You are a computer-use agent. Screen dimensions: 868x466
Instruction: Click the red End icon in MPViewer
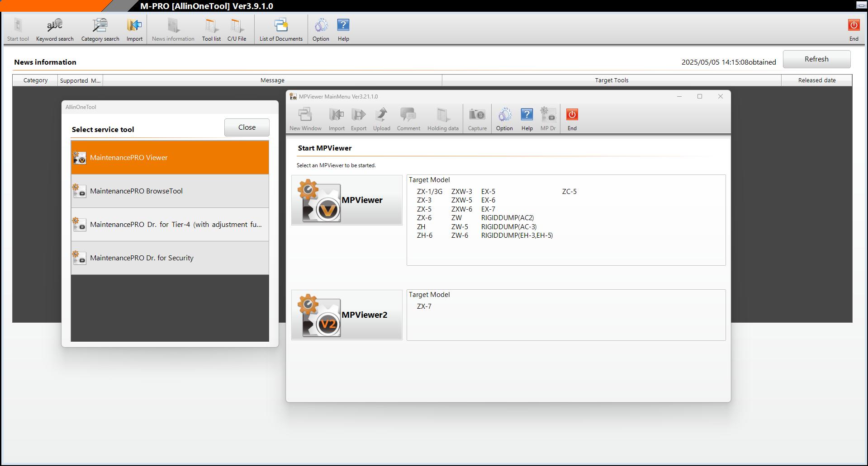(x=572, y=119)
